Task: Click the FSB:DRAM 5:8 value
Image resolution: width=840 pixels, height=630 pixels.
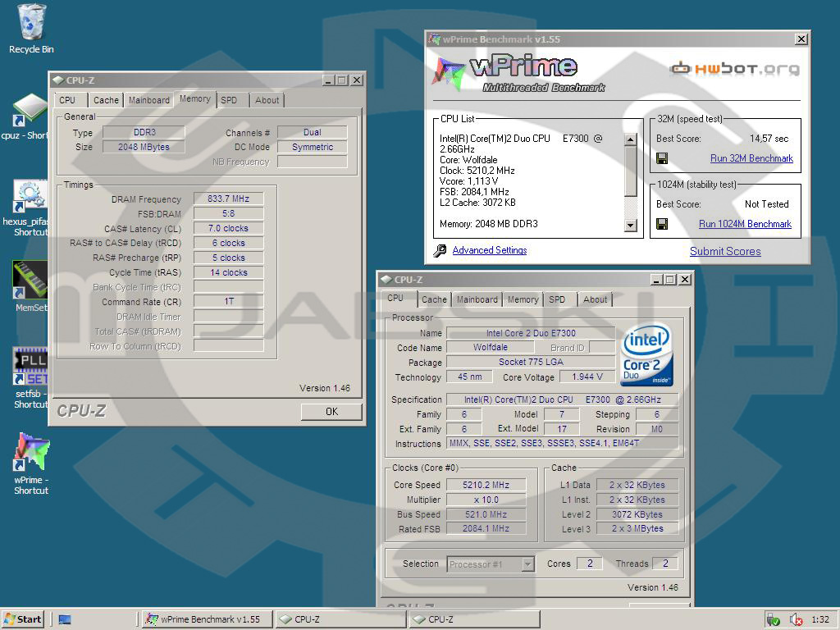Action: (x=228, y=213)
